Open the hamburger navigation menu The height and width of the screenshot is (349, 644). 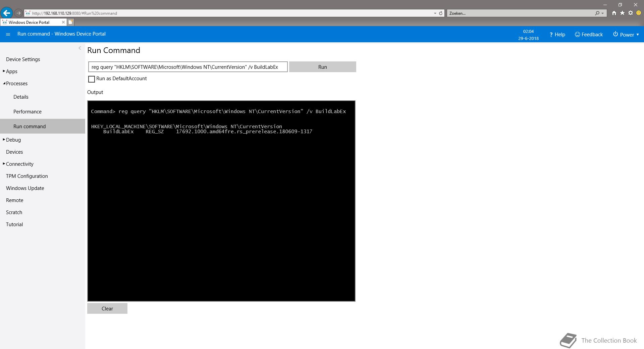[x=8, y=34]
